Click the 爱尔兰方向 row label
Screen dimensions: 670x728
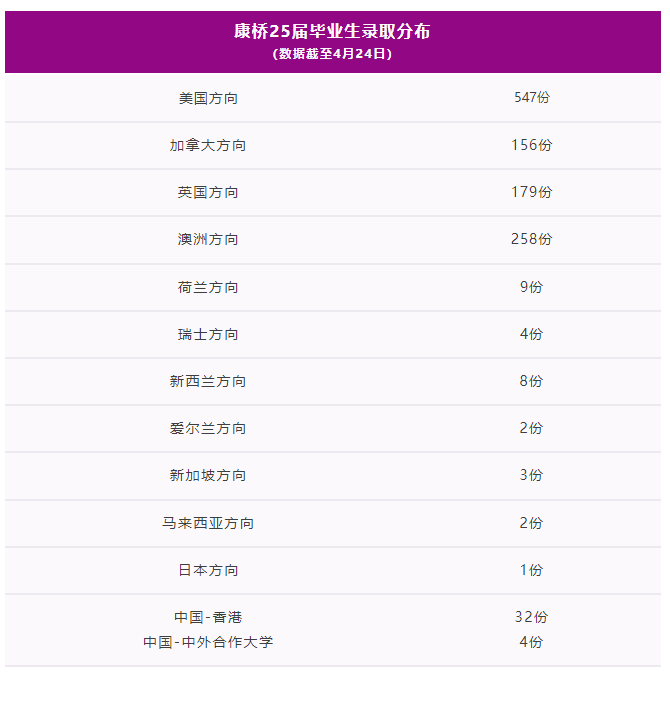click(208, 428)
